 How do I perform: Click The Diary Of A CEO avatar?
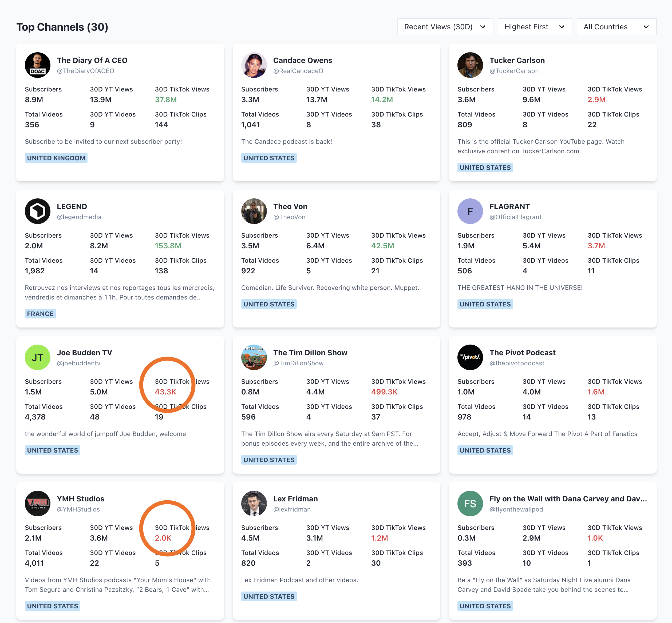click(37, 65)
